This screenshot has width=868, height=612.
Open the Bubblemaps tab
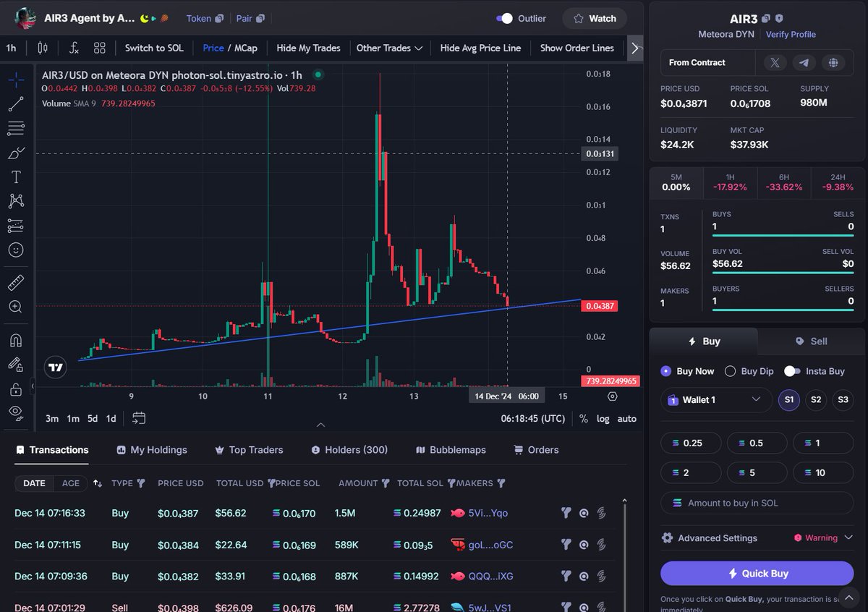[451, 450]
